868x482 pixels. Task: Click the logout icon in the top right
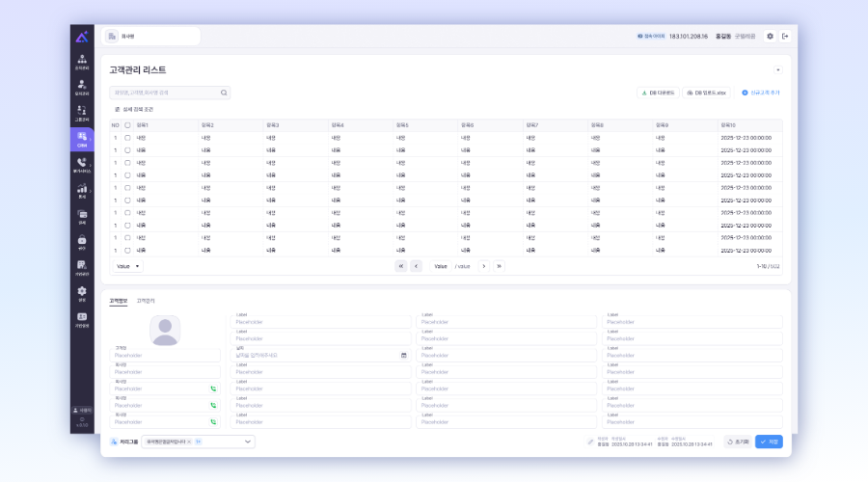coord(785,36)
